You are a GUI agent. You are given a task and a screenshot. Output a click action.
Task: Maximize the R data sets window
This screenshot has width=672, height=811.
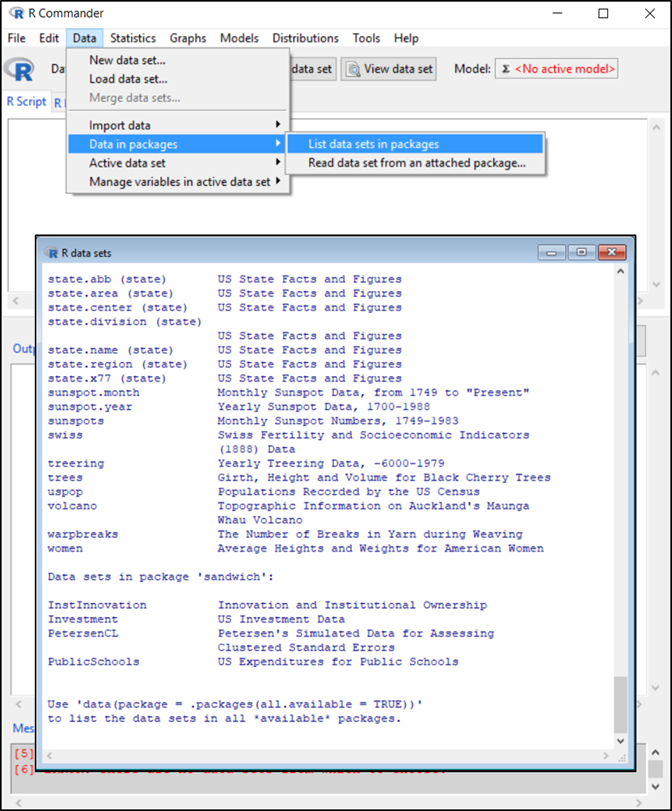point(581,252)
